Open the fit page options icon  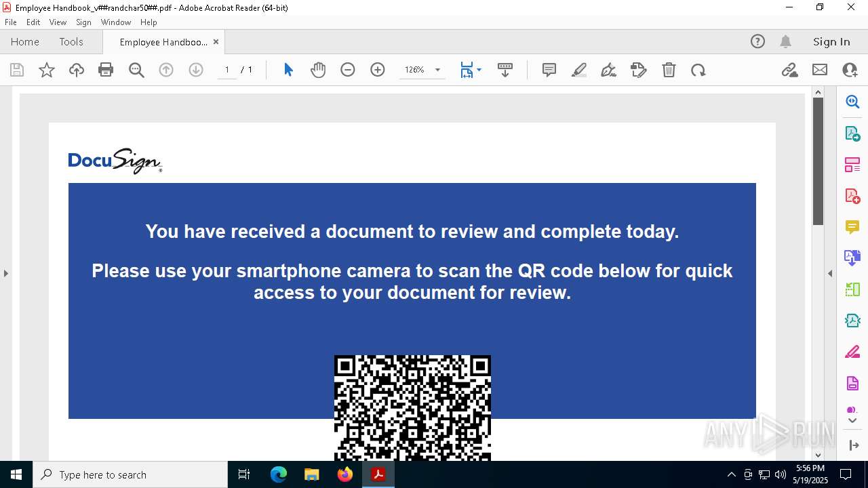(x=467, y=70)
